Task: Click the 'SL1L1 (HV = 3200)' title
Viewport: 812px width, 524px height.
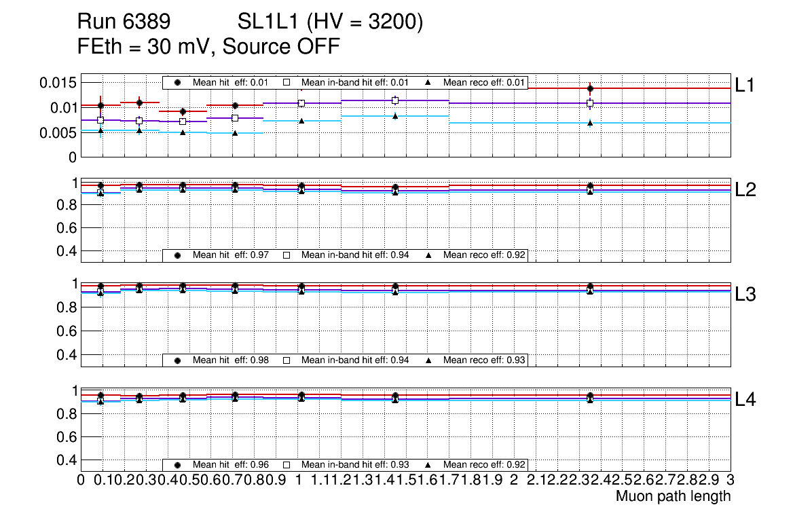Action: coord(330,22)
